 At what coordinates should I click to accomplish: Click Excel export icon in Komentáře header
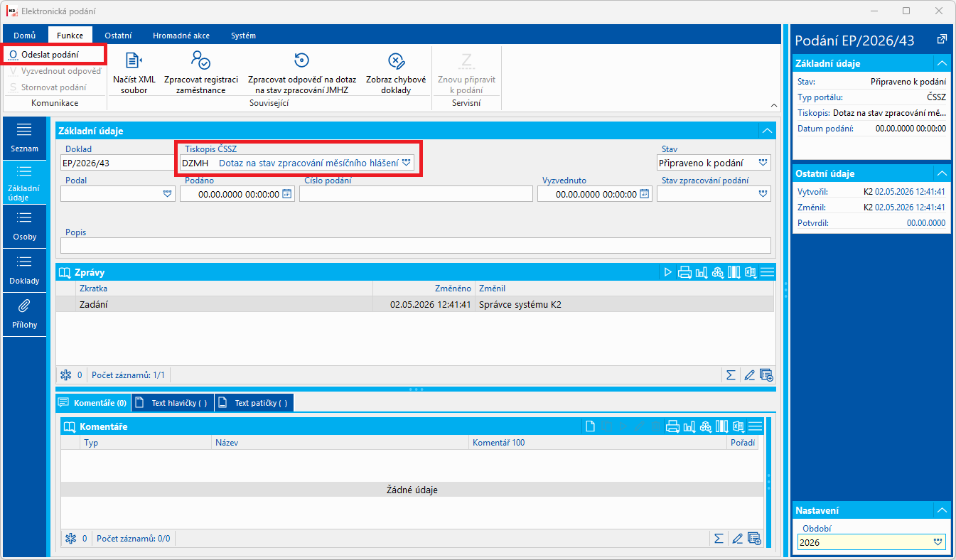[739, 426]
